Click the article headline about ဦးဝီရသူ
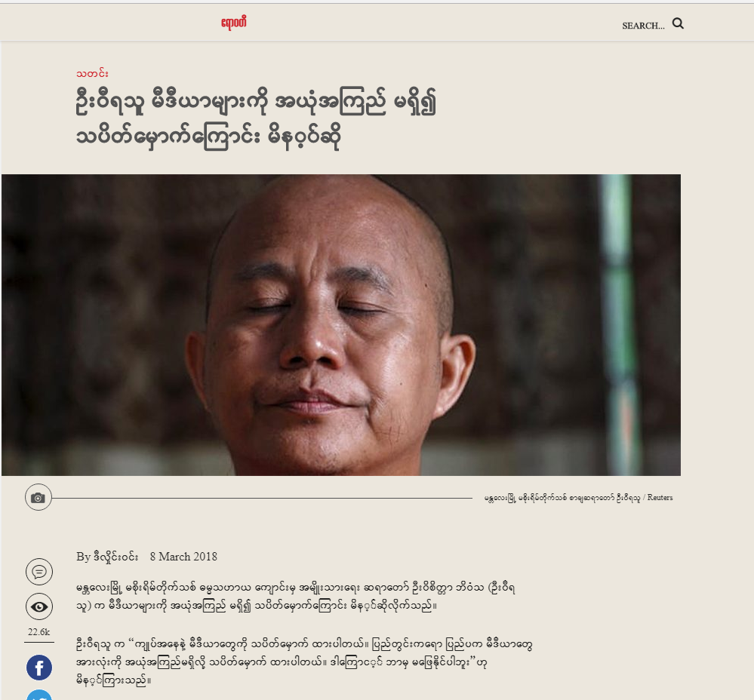This screenshot has height=700, width=754. pos(257,119)
